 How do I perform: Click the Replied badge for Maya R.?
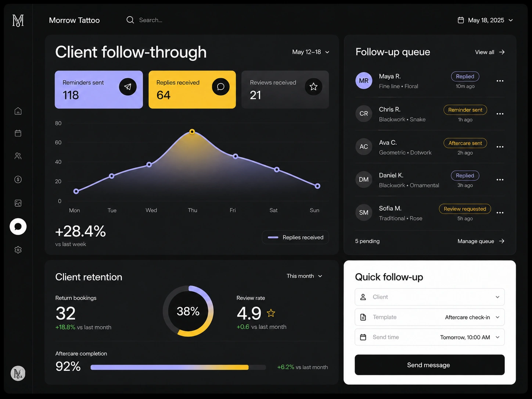coord(465,76)
